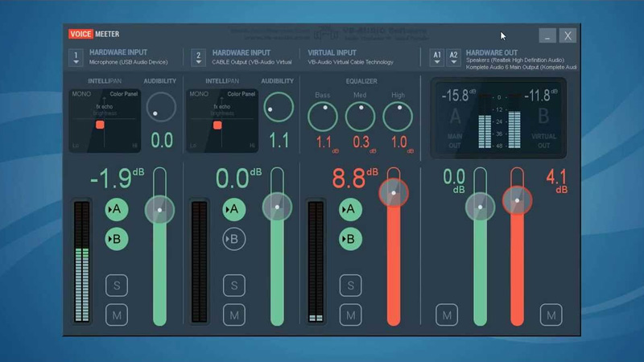Viewport: 644px width, 362px height.
Task: Click MONO label on input 1 Intellipan
Action: [x=81, y=94]
